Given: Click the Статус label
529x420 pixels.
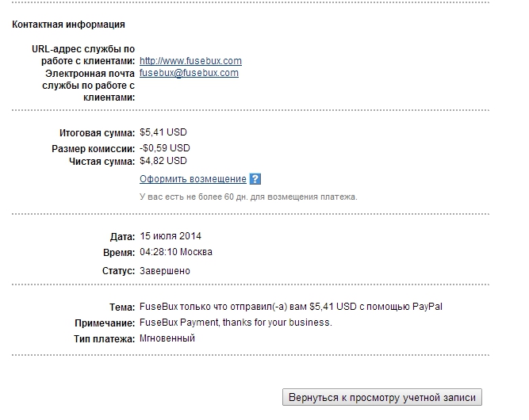Looking at the screenshot, I should click(118, 271).
